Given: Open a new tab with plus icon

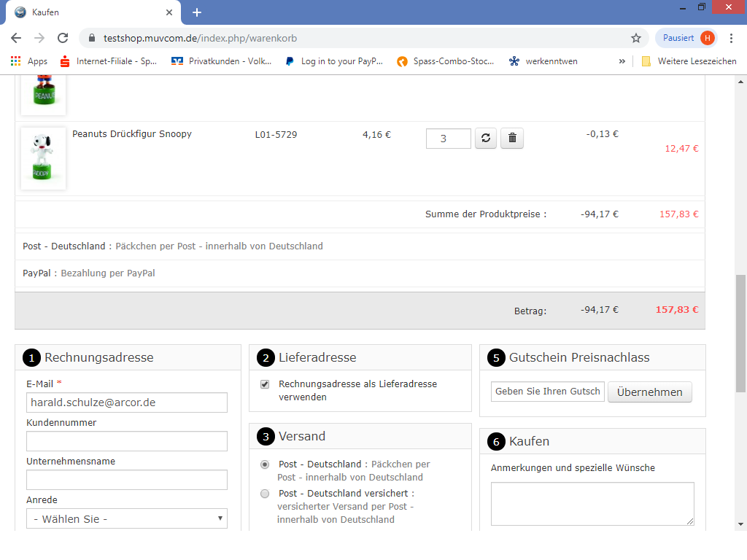Looking at the screenshot, I should pyautogui.click(x=197, y=12).
